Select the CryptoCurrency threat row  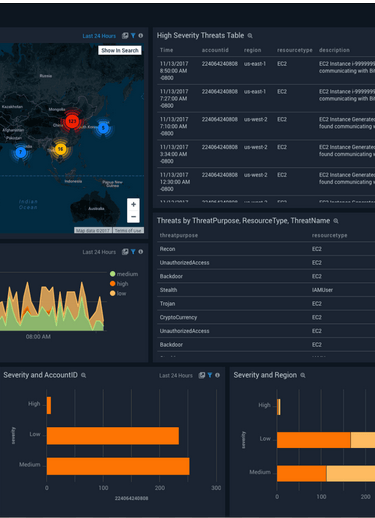click(266, 317)
